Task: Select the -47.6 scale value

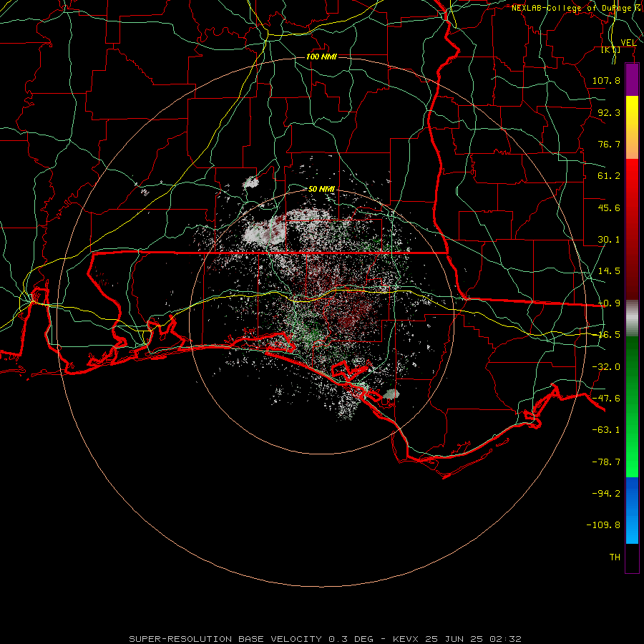Action: (606, 399)
